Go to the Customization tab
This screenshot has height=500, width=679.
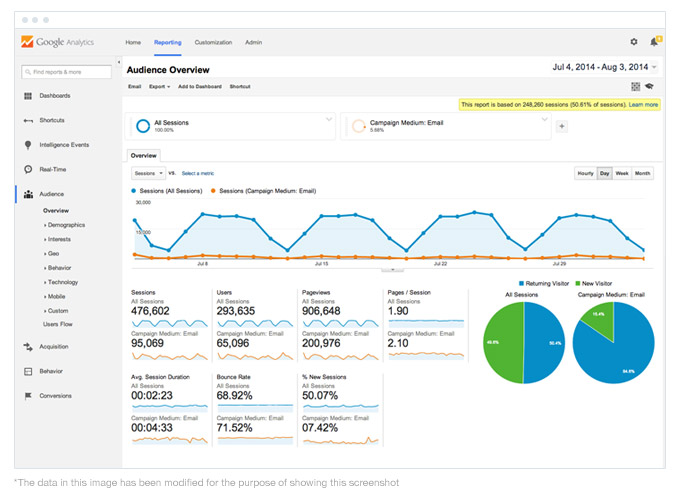click(x=213, y=42)
